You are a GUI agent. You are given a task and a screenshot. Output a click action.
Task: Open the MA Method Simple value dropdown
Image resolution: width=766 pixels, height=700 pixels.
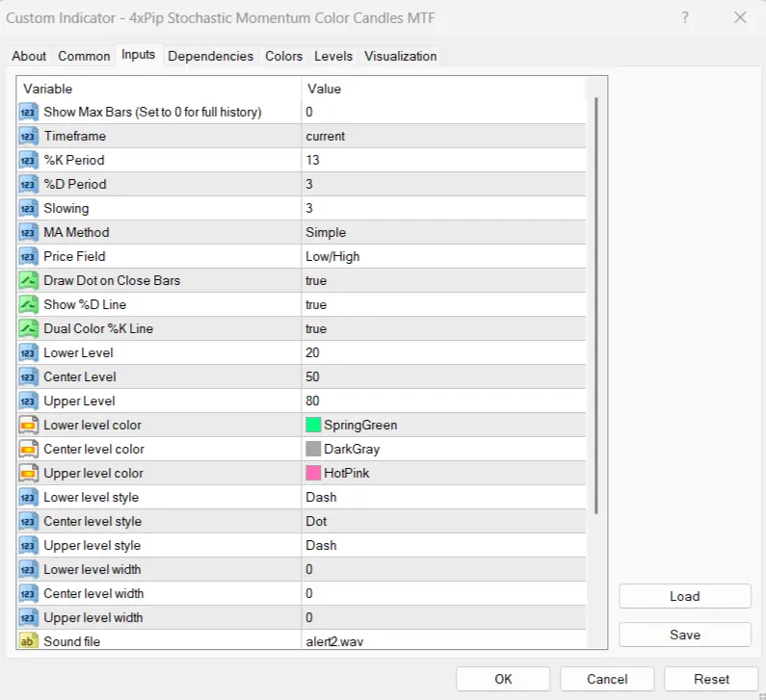tap(443, 232)
